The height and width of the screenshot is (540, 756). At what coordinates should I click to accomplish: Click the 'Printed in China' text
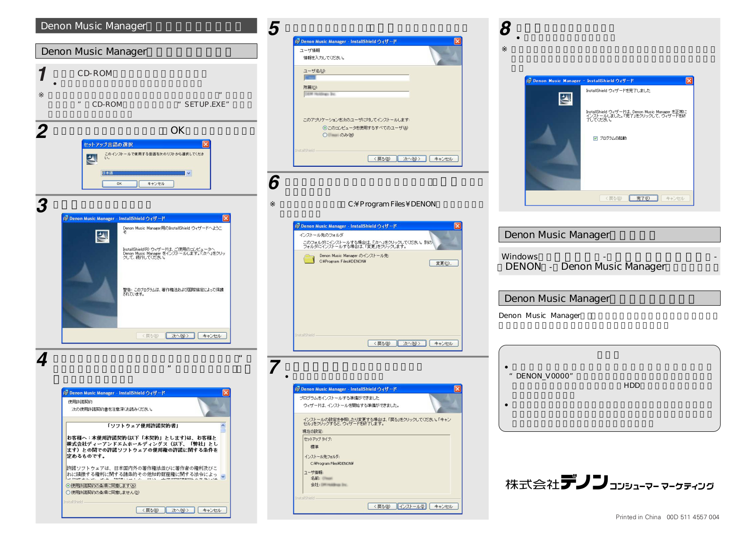(638, 517)
